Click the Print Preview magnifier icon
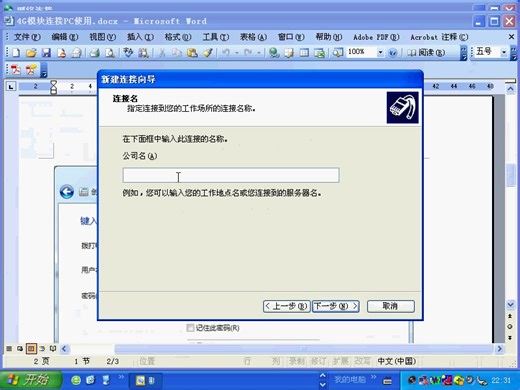Viewport: 520px width, 390px height. [110, 52]
